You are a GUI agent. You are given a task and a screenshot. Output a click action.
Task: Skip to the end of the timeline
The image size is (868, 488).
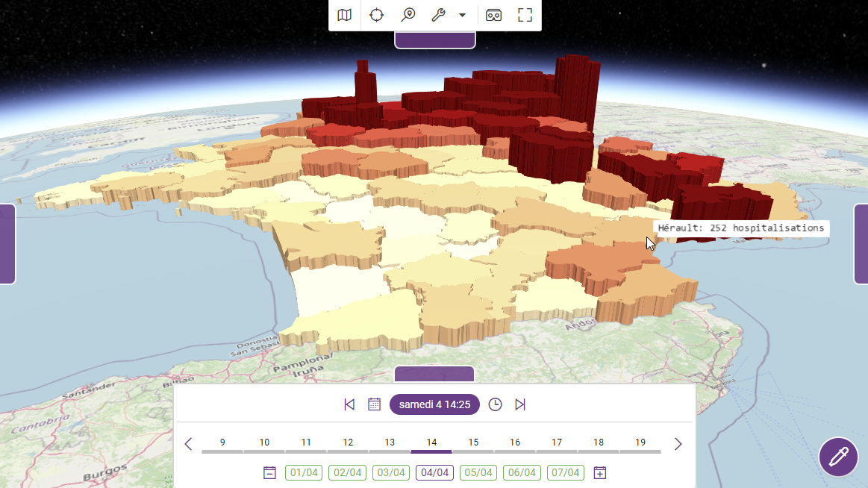point(520,404)
